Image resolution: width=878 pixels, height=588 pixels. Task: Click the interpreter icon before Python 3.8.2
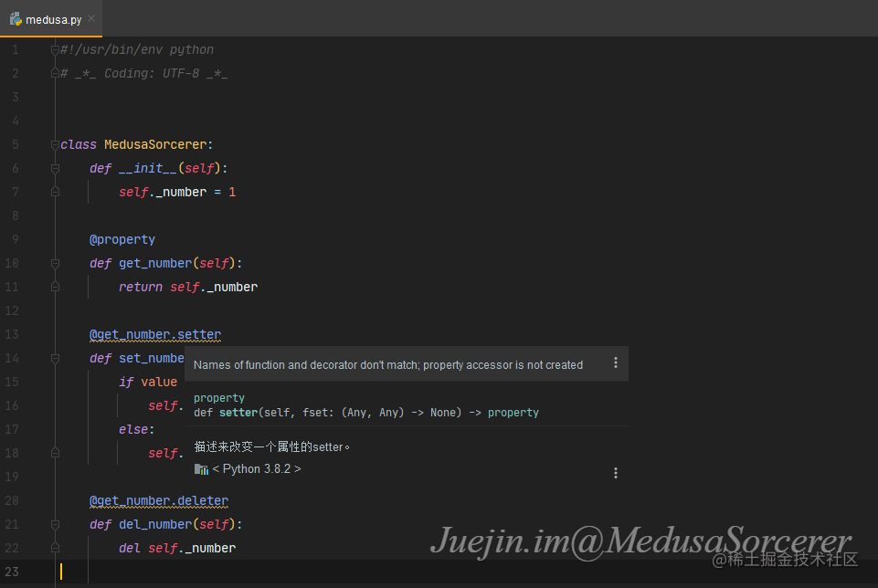tap(201, 468)
